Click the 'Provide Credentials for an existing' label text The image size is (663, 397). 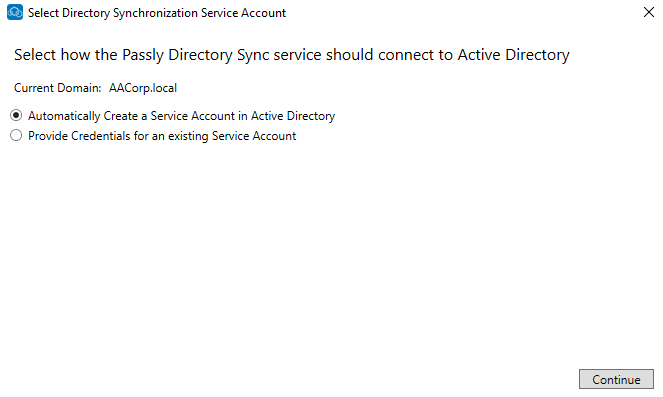point(118,136)
